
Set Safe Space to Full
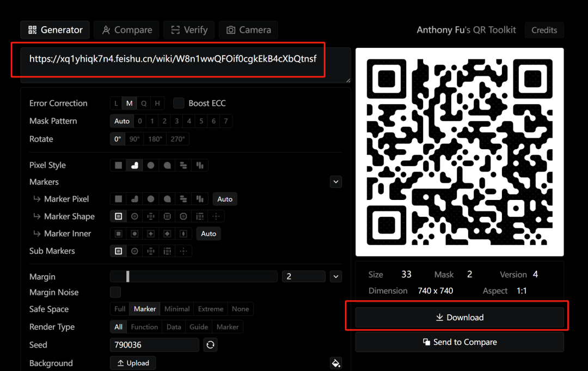tap(120, 309)
